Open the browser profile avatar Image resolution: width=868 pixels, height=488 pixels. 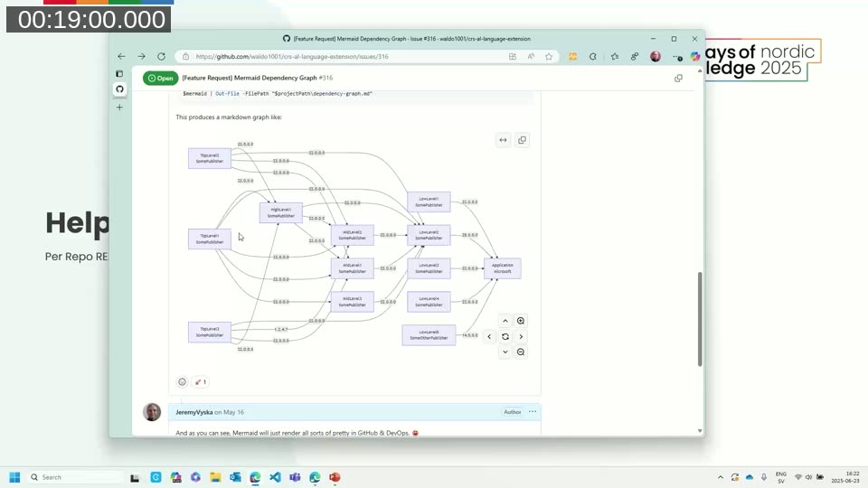656,56
